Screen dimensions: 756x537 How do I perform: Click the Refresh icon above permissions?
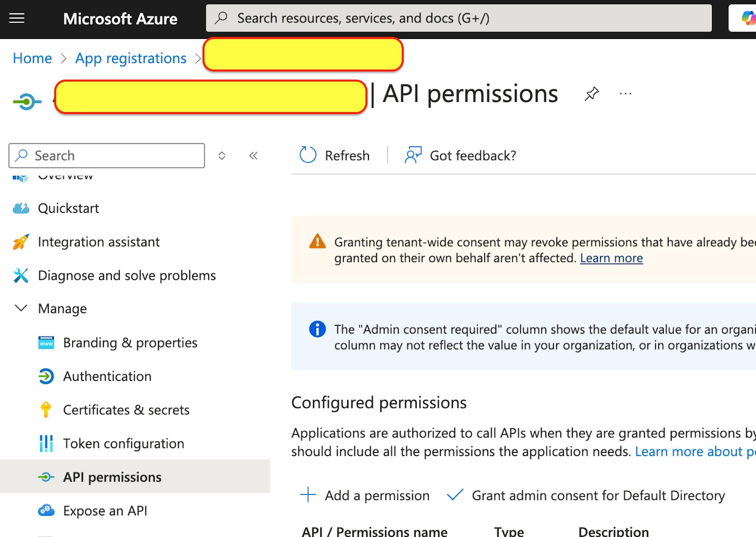pyautogui.click(x=308, y=155)
